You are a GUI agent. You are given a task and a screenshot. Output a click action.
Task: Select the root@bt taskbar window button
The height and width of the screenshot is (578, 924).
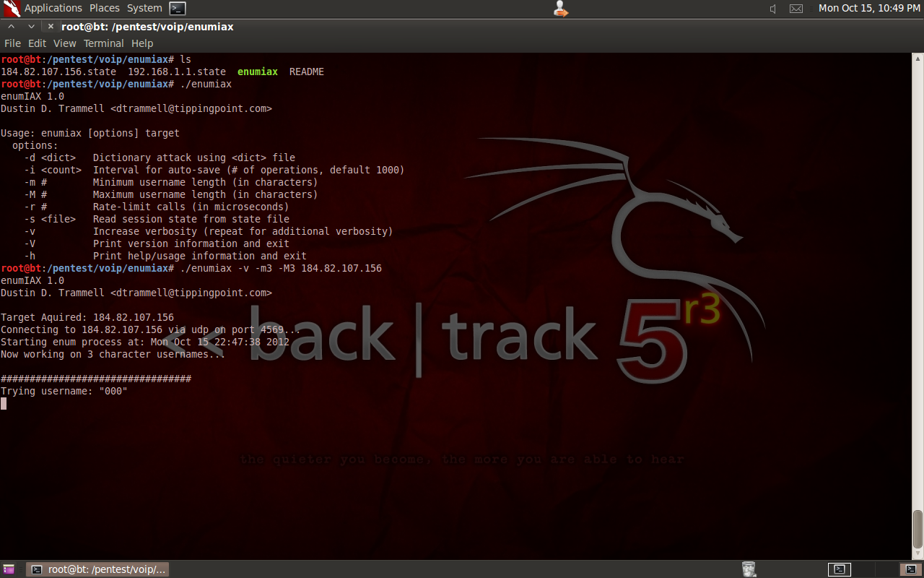click(97, 569)
